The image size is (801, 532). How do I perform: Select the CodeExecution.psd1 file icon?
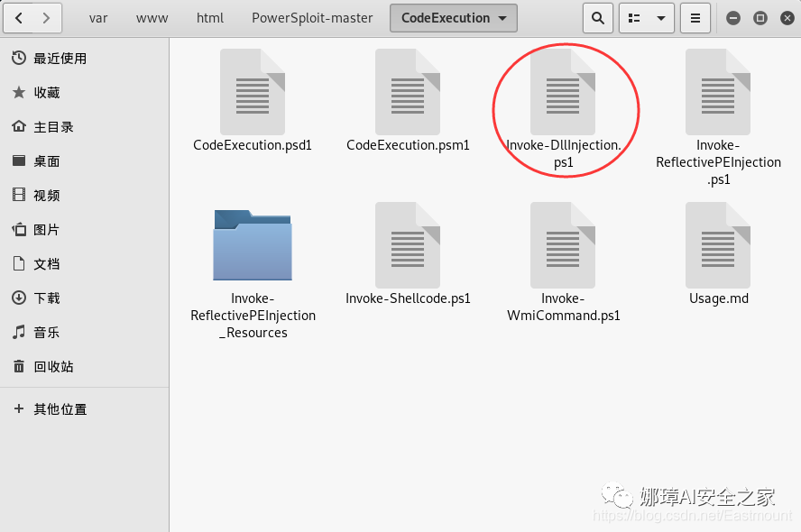pos(253,92)
